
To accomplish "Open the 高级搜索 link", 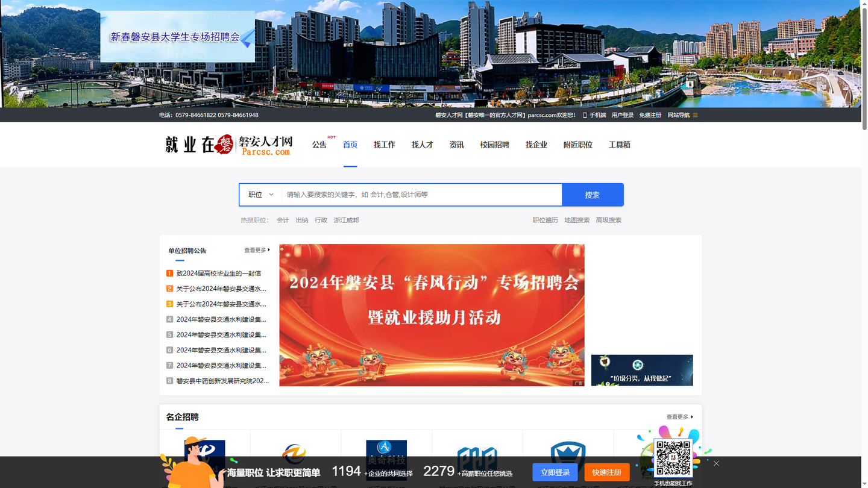I will (609, 220).
